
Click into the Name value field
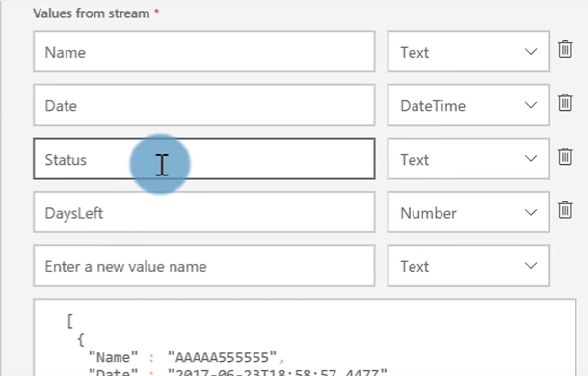[204, 51]
